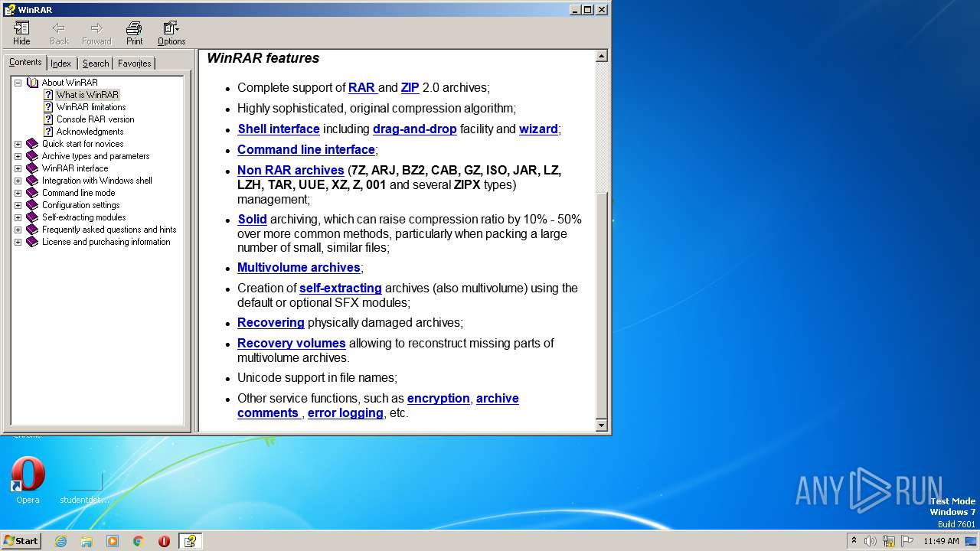Open the Search tab
The height and width of the screenshot is (551, 980).
point(96,64)
